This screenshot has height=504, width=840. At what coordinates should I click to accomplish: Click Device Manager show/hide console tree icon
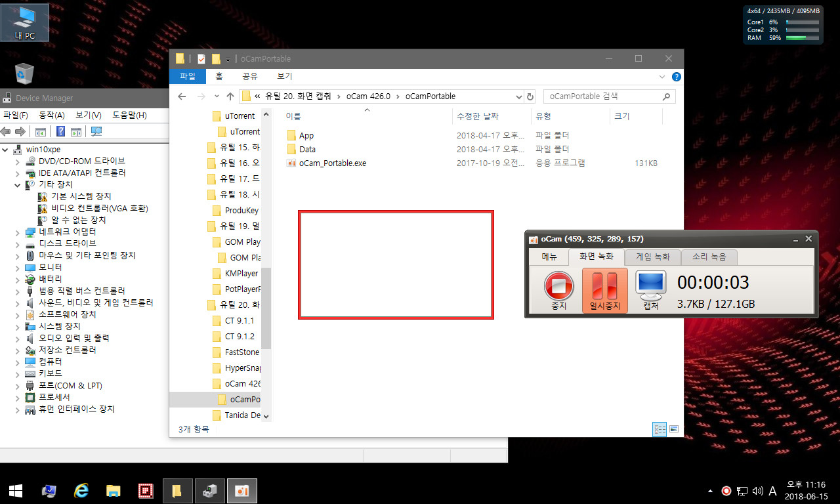click(41, 132)
